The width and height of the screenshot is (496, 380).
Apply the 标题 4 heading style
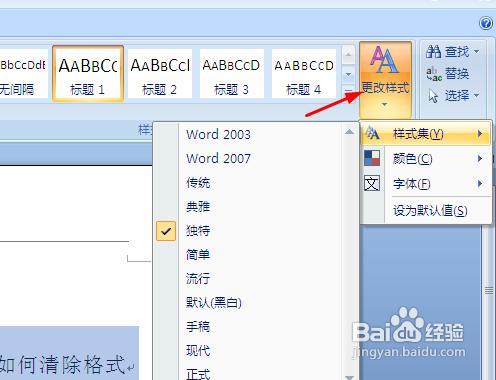(x=304, y=73)
